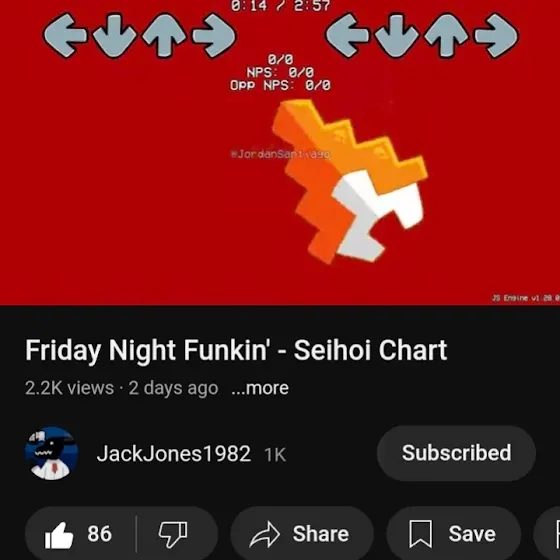Screen dimensions: 560x560
Task: Tap the player's left arrow on right side
Action: tap(348, 35)
